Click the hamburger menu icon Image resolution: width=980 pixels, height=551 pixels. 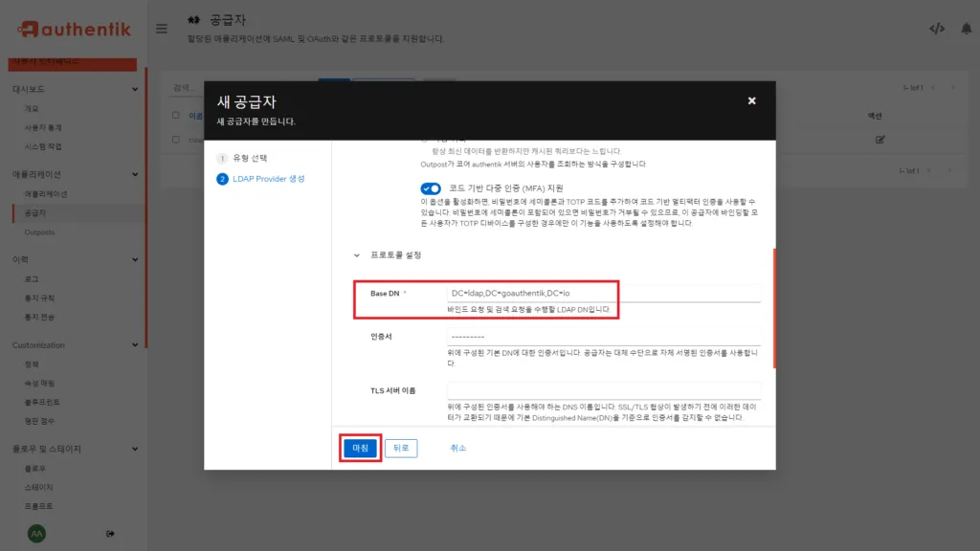coord(161,28)
